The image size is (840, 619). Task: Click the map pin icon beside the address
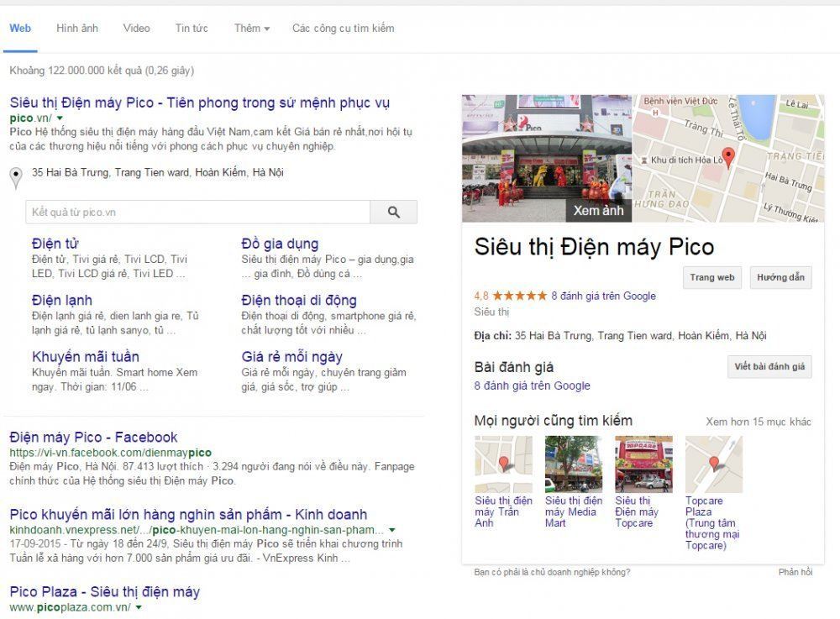coord(16,178)
